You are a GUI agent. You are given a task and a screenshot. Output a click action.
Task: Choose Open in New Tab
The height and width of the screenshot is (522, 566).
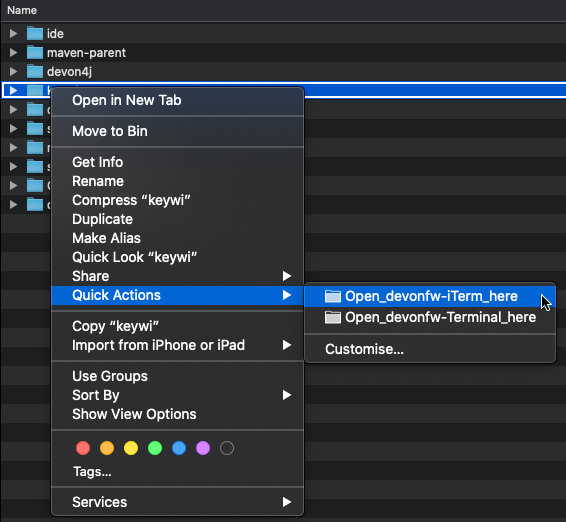[x=177, y=100]
